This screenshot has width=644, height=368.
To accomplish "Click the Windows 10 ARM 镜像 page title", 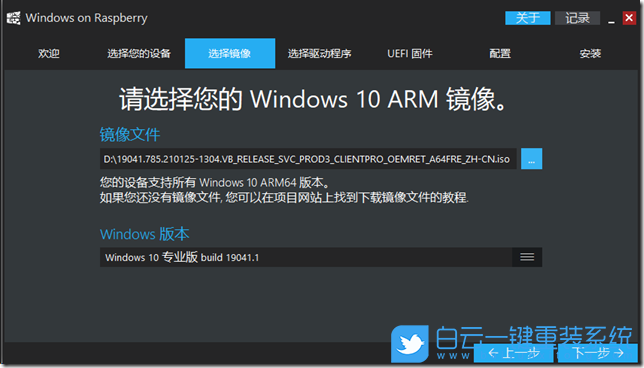I will pyautogui.click(x=313, y=99).
